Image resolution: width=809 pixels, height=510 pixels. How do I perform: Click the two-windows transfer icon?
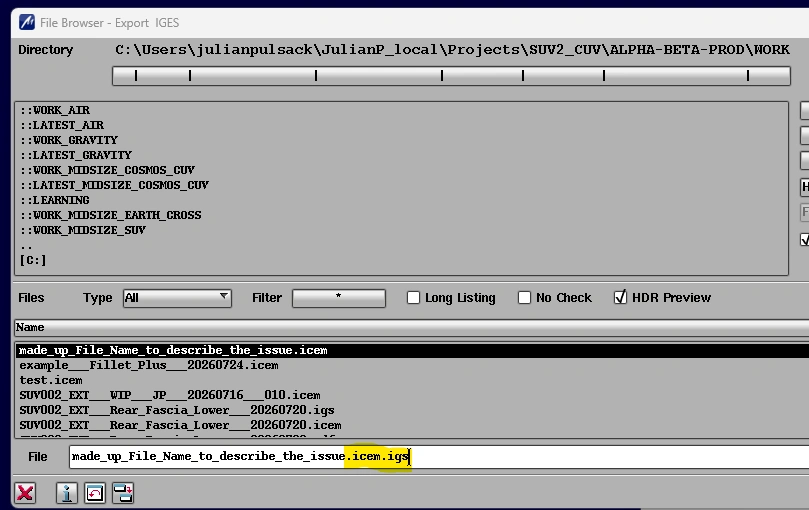[x=123, y=493]
